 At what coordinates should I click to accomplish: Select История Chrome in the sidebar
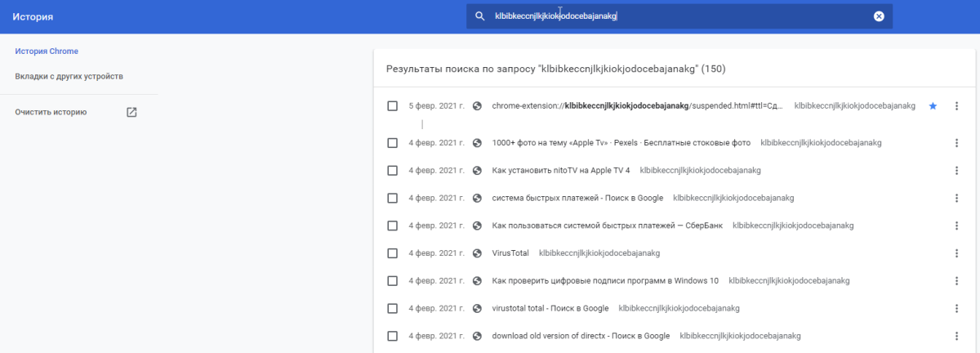(47, 51)
